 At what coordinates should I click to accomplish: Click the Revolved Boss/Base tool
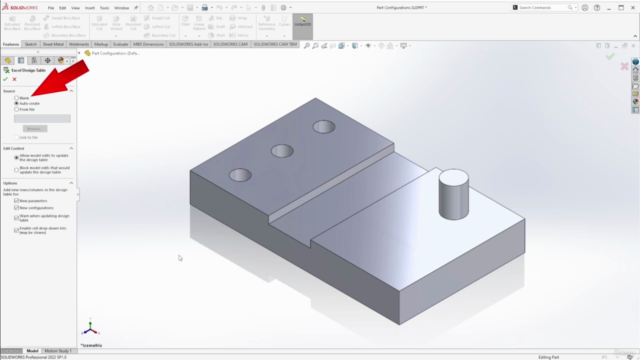click(x=32, y=23)
